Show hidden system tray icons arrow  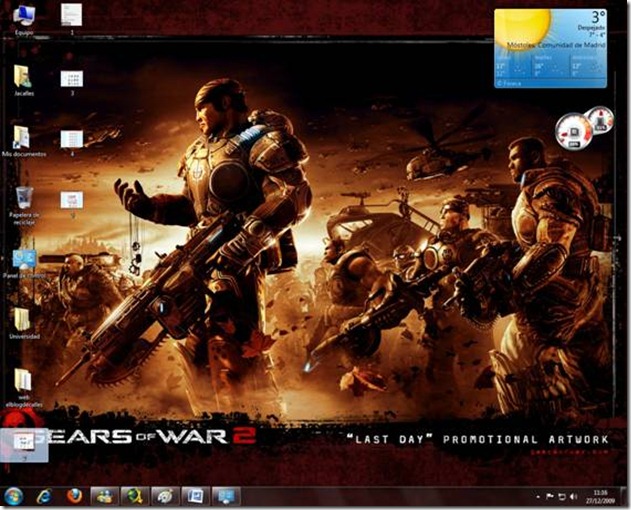tap(538, 497)
